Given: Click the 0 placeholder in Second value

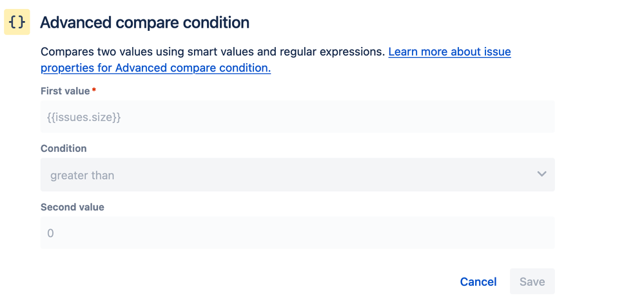Looking at the screenshot, I should pos(50,233).
